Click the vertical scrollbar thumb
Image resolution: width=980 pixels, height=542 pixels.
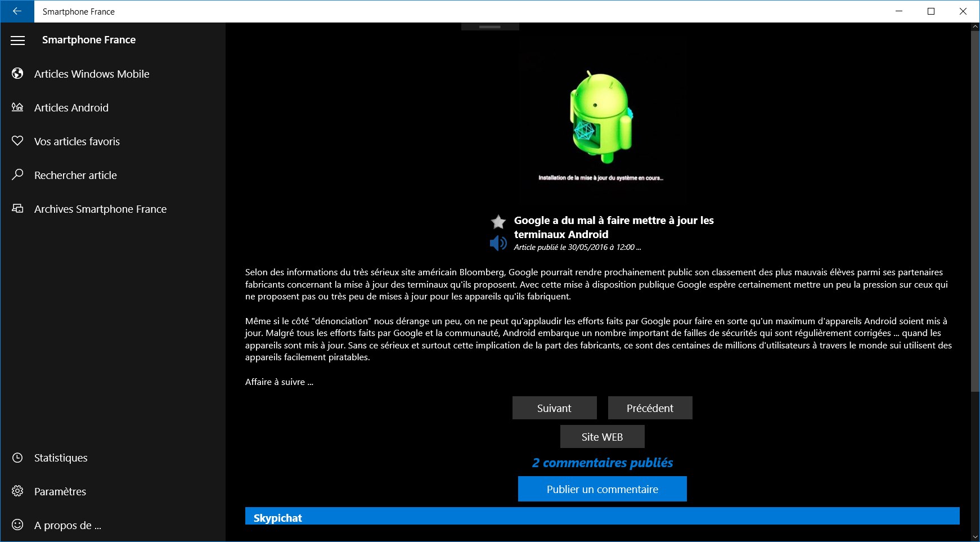coord(975,211)
